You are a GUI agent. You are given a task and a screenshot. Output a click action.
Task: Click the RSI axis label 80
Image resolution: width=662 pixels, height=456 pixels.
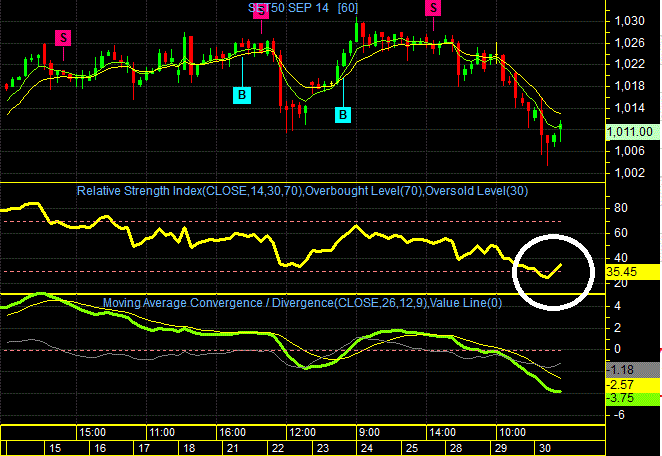pyautogui.click(x=621, y=208)
